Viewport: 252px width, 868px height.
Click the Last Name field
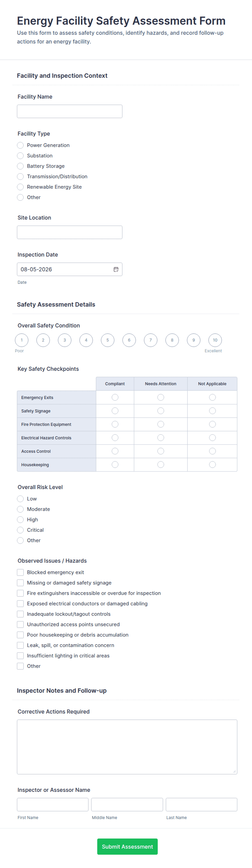tap(202, 804)
